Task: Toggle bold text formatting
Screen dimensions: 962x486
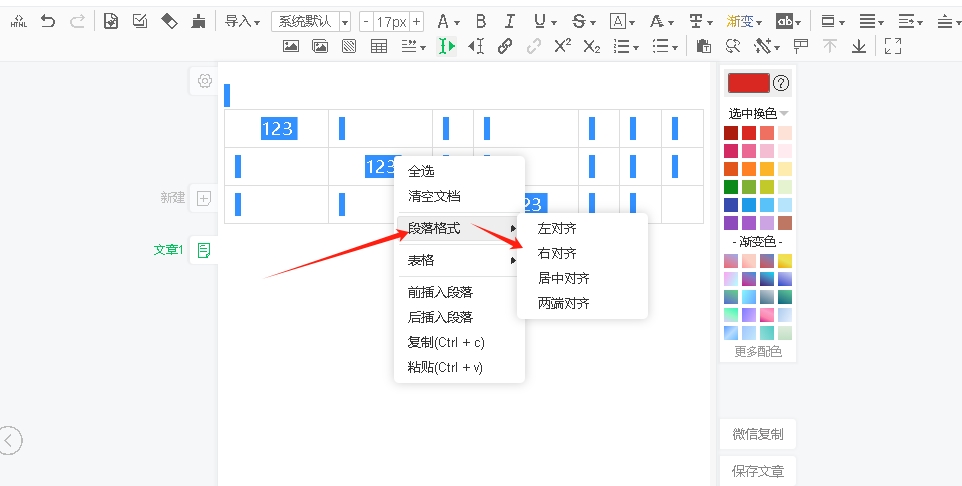Action: (x=481, y=21)
